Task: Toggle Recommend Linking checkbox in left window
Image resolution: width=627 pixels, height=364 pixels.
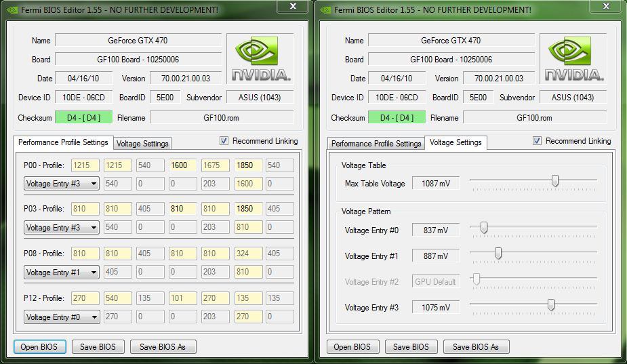Action: point(224,141)
